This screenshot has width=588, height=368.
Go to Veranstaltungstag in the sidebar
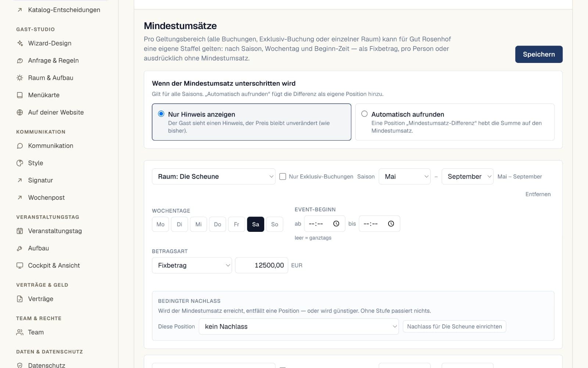tap(55, 231)
